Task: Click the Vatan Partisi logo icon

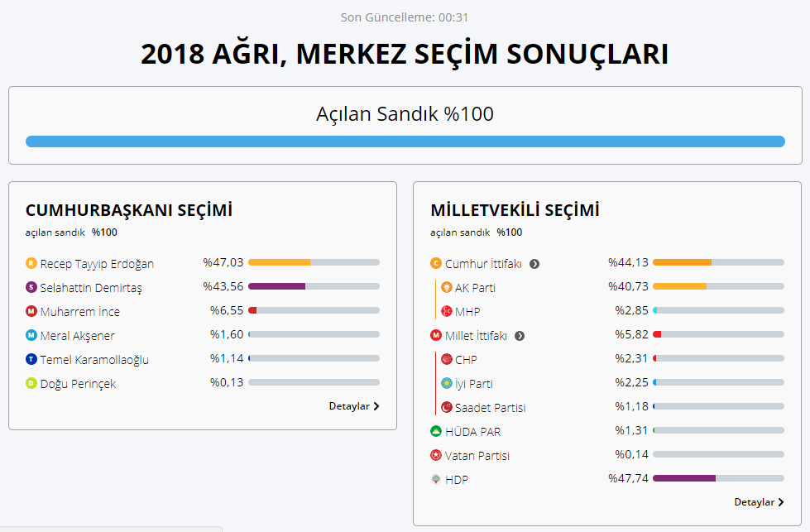Action: coord(436,456)
